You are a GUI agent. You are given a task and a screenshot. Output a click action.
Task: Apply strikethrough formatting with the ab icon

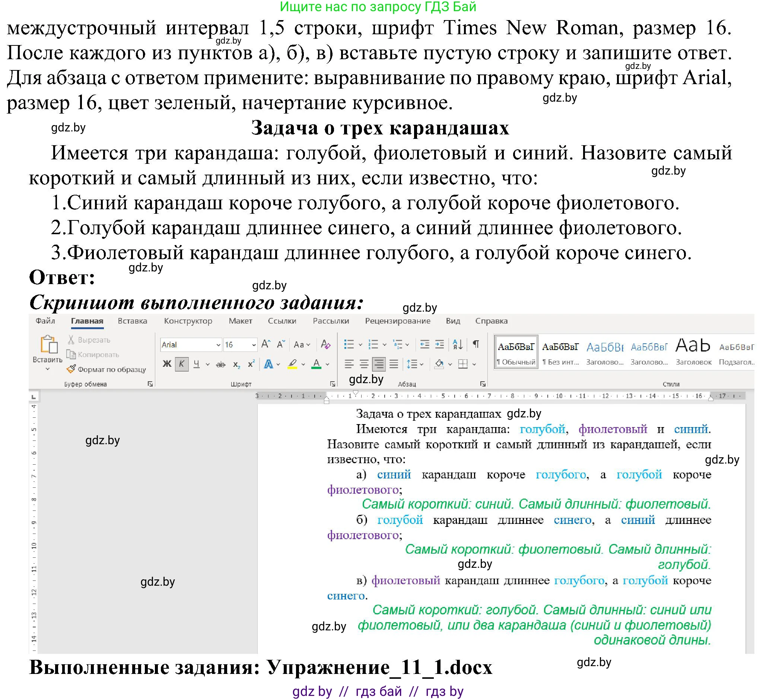tap(220, 365)
